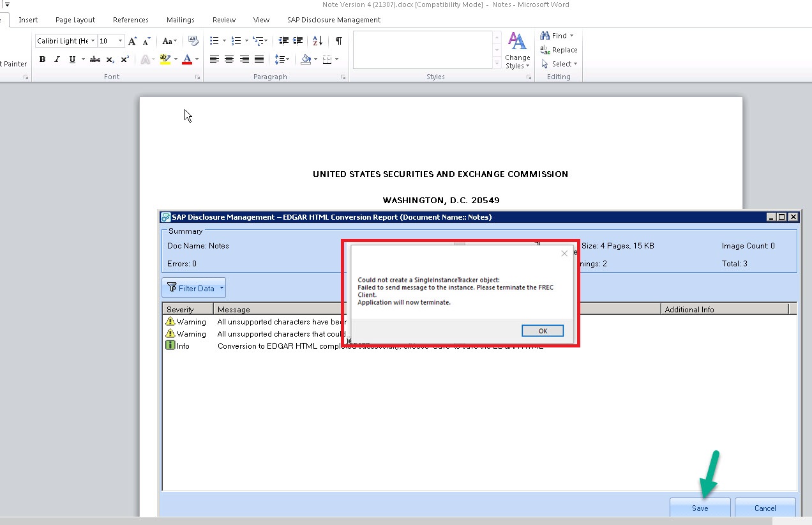
Task: Expand the Styles gallery More button
Action: point(497,63)
